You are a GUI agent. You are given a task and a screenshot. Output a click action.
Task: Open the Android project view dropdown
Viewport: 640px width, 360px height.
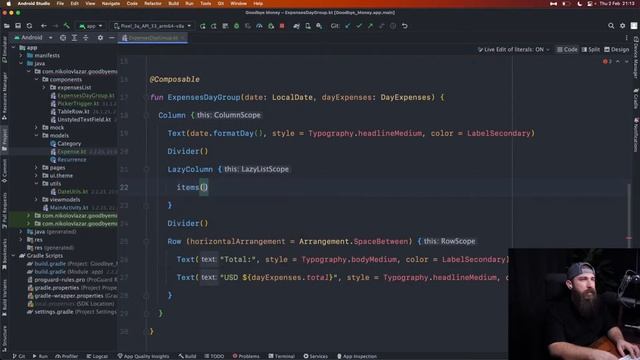pyautogui.click(x=33, y=38)
